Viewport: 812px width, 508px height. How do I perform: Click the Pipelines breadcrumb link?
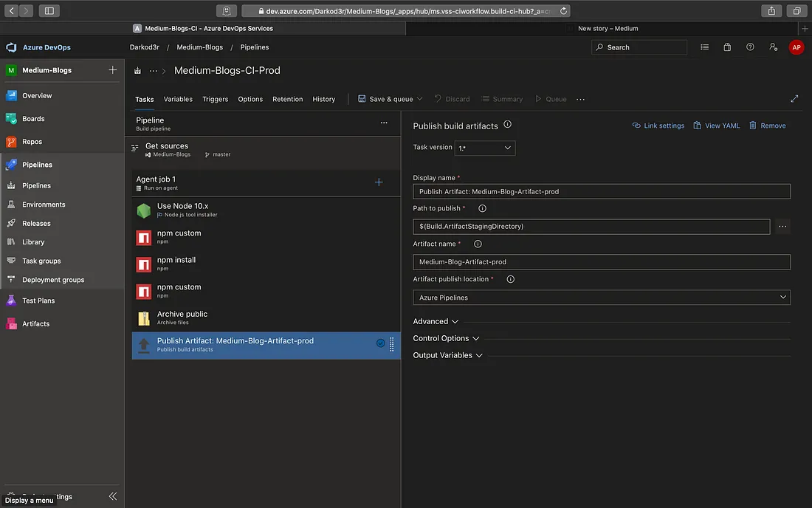point(254,47)
